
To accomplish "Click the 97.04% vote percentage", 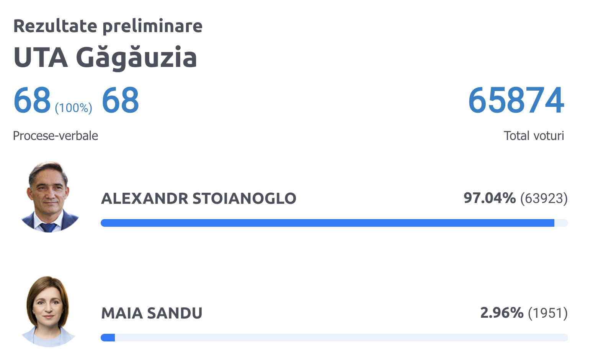I will (x=490, y=198).
